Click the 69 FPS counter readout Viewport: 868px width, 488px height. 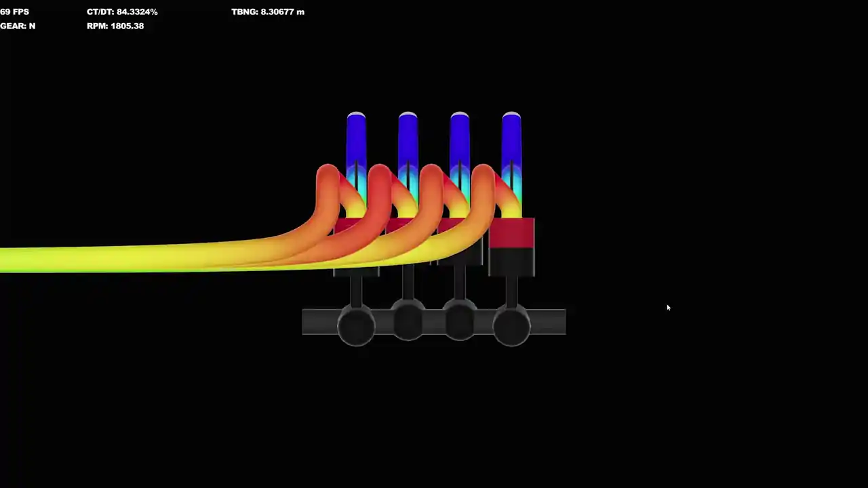(14, 12)
